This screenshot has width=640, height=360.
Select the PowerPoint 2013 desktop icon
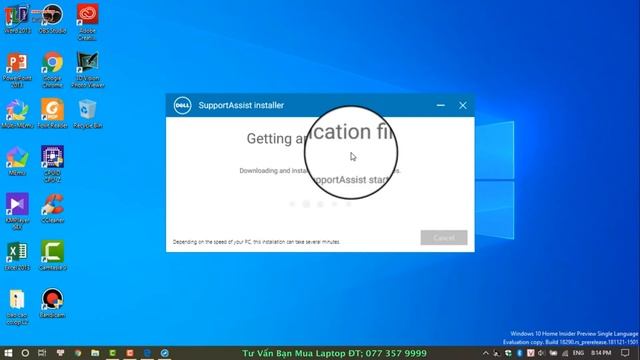click(17, 70)
